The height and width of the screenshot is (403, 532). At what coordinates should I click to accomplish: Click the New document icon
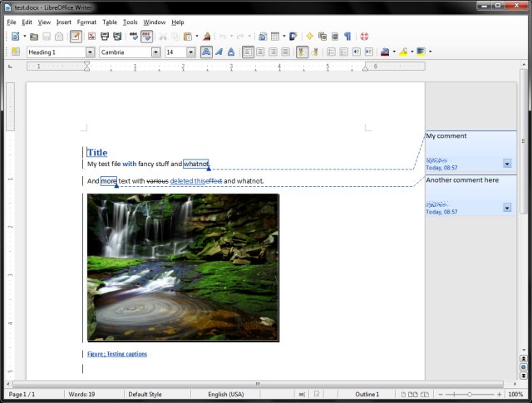click(x=15, y=37)
